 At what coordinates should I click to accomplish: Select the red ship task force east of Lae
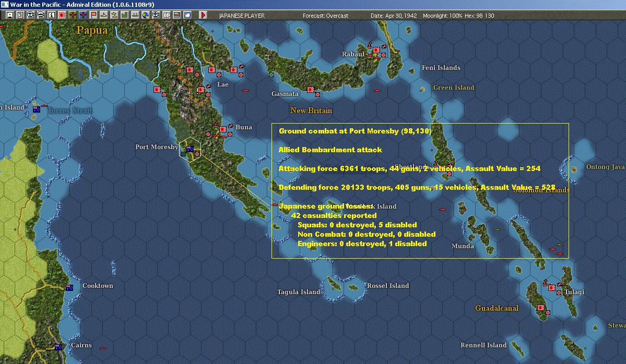click(245, 91)
